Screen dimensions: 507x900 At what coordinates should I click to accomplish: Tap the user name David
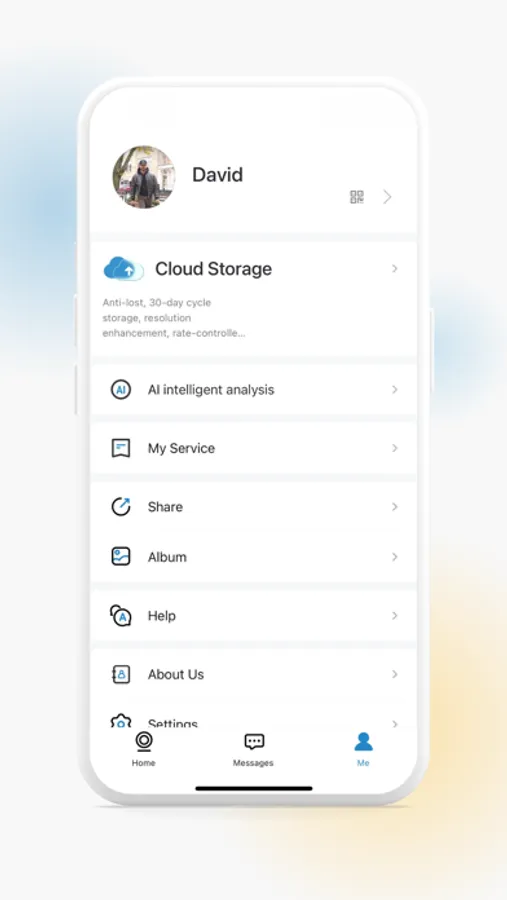(218, 174)
